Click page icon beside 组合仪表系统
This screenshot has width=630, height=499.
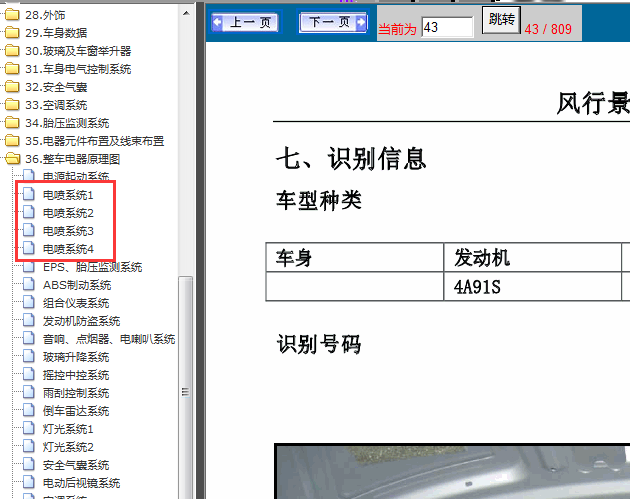pyautogui.click(x=29, y=302)
